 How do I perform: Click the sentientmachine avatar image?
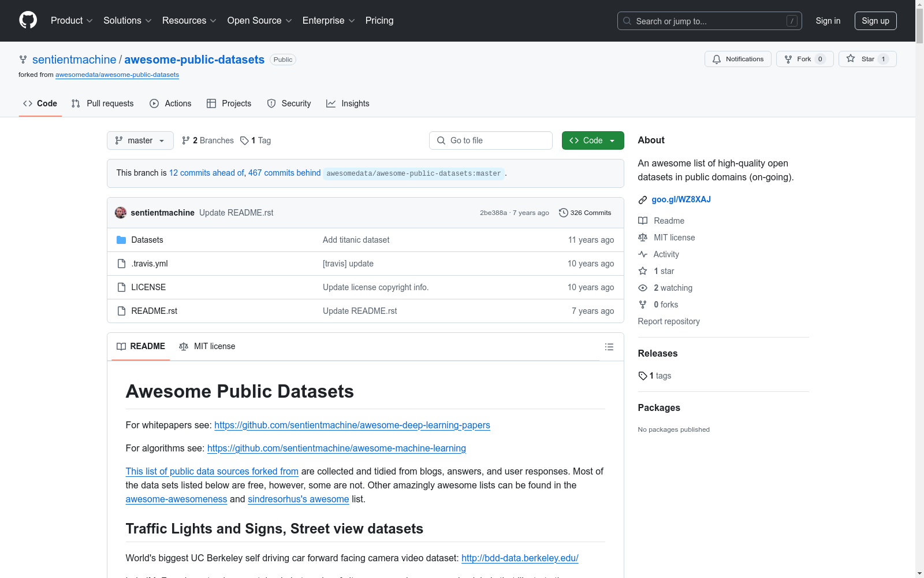click(x=121, y=213)
